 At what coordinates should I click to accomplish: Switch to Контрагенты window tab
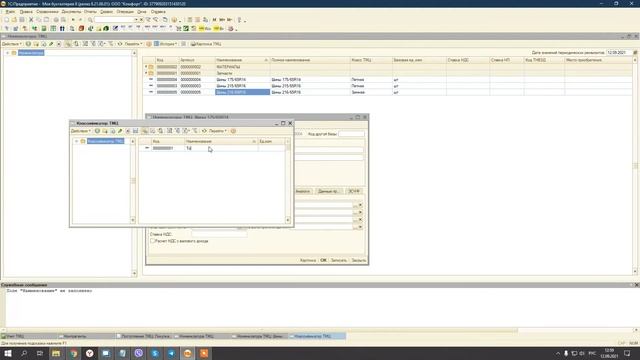86,336
